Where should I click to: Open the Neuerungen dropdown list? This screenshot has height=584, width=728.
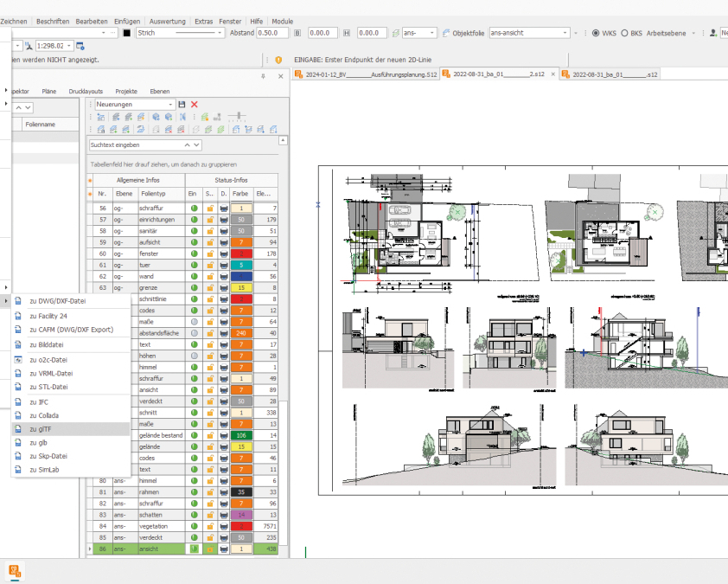[x=171, y=104]
